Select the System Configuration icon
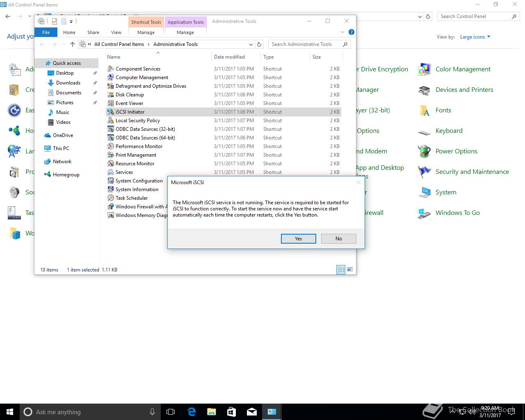This screenshot has width=525, height=420. click(x=110, y=181)
